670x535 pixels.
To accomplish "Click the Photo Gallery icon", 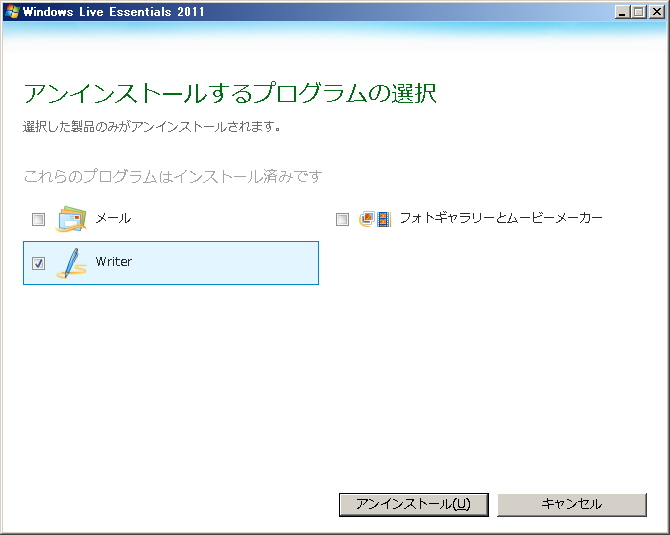I will (x=367, y=219).
